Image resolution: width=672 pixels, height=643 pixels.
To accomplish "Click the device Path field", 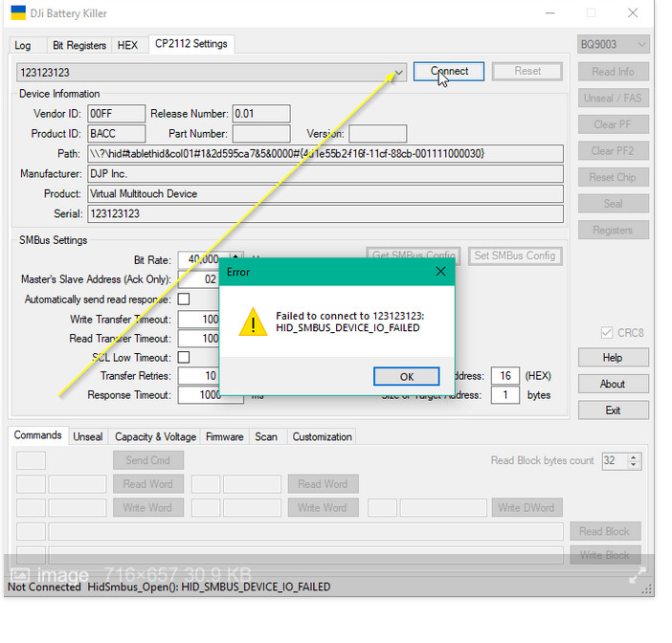I will [x=325, y=153].
